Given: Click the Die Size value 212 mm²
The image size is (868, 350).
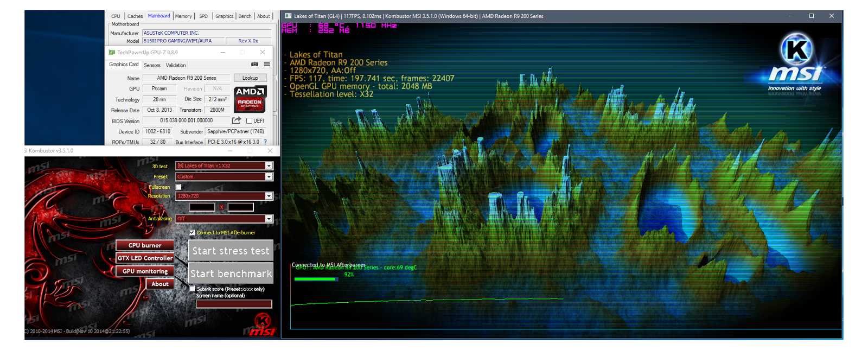Looking at the screenshot, I should (218, 99).
